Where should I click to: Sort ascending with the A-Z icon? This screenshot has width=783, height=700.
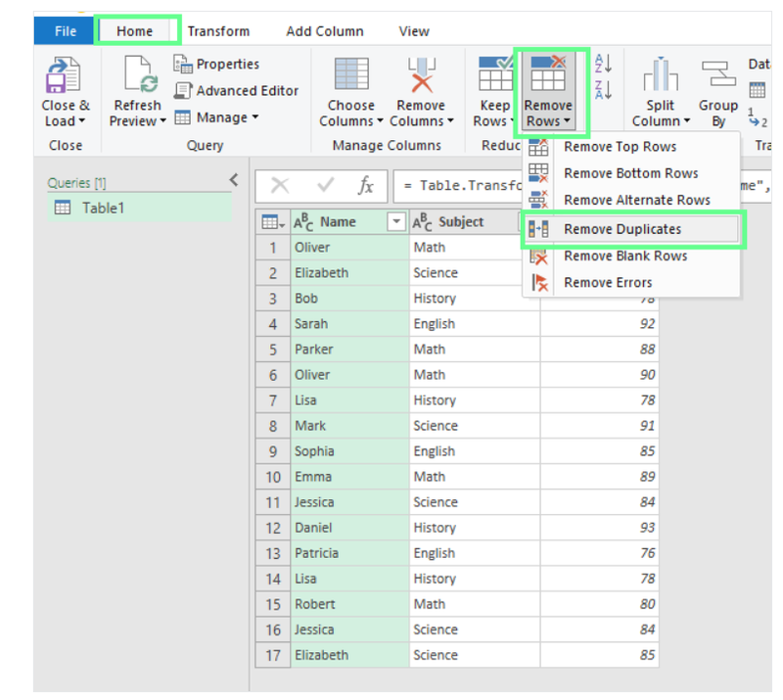click(x=603, y=64)
